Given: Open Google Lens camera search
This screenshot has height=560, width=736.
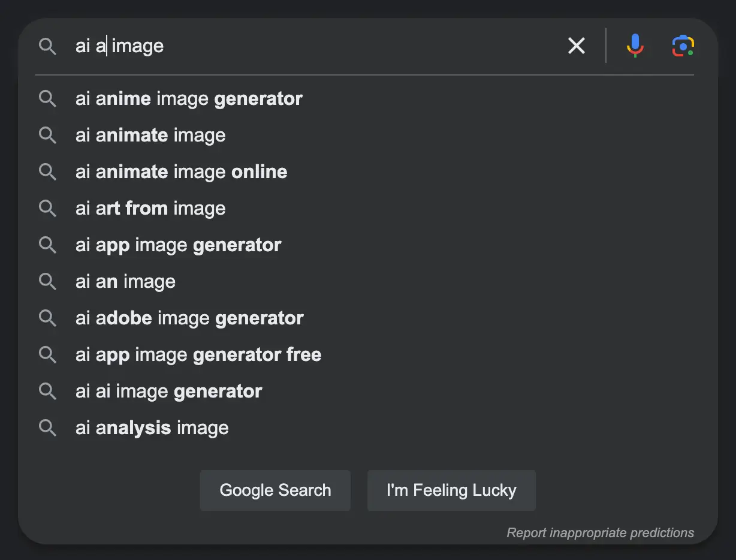Looking at the screenshot, I should pos(683,46).
